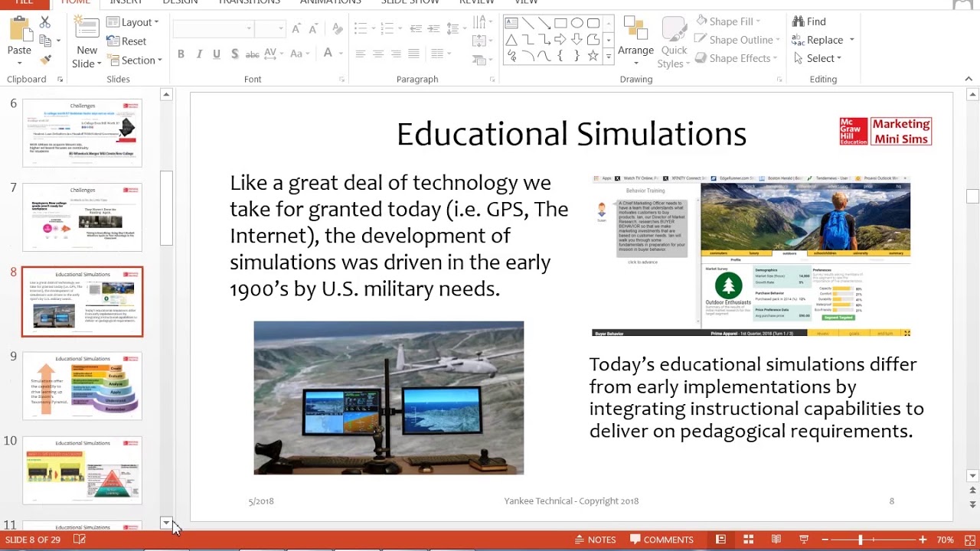The height and width of the screenshot is (551, 980).
Task: Select the text box shape in gallery
Action: point(511,23)
